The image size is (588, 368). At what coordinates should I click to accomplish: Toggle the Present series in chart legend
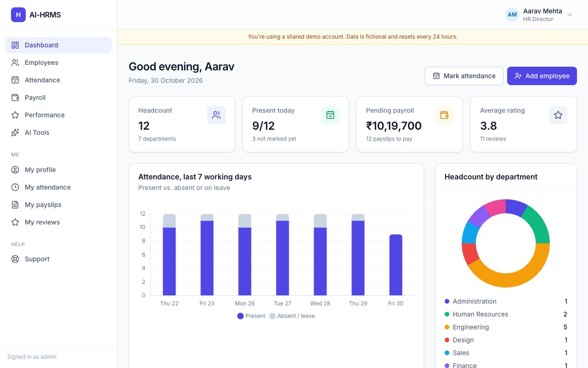tap(251, 316)
